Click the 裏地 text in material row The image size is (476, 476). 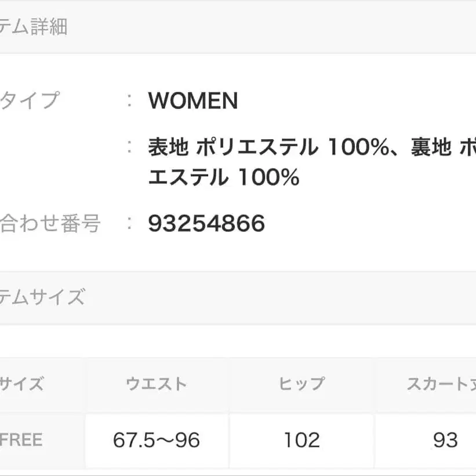click(x=431, y=148)
